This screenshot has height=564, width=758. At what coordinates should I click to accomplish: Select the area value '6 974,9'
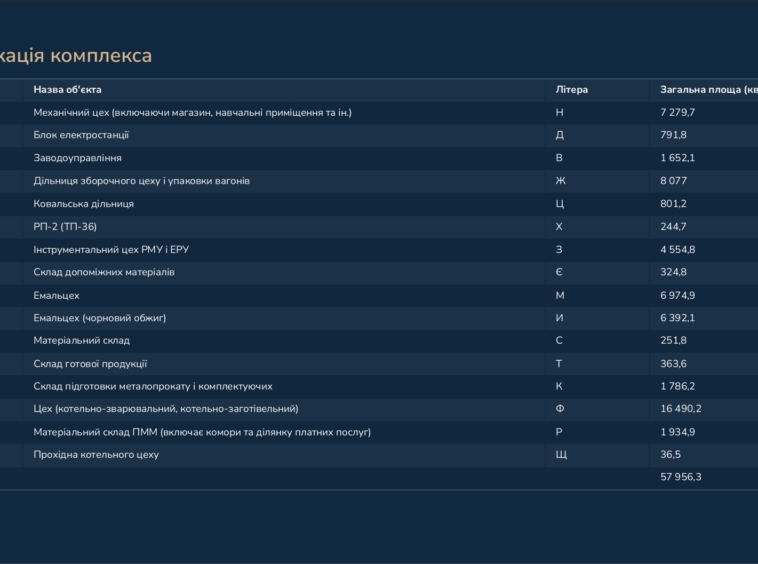(x=678, y=295)
